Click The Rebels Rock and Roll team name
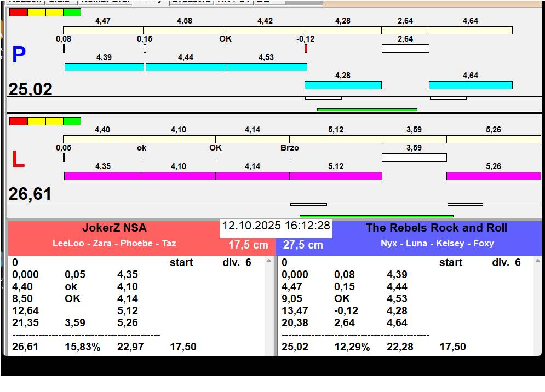The width and height of the screenshot is (545, 392). (437, 228)
